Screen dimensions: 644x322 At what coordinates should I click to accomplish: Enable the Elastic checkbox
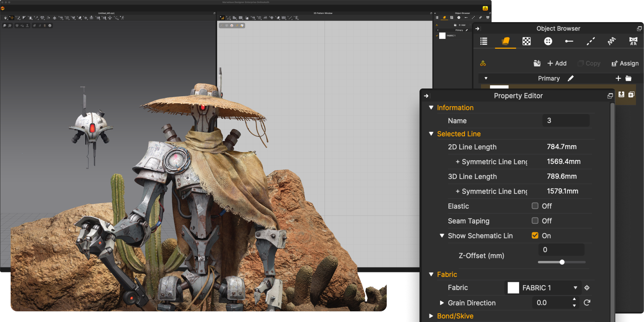[x=535, y=206]
